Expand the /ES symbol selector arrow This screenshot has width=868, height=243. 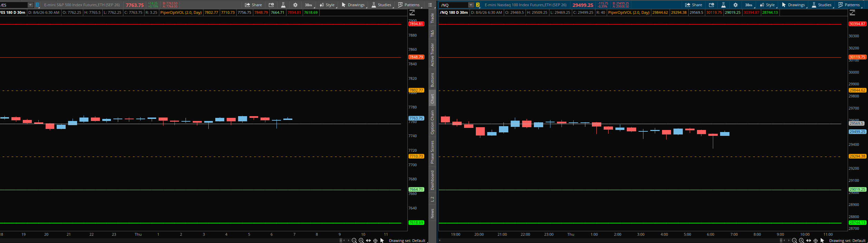click(x=30, y=5)
